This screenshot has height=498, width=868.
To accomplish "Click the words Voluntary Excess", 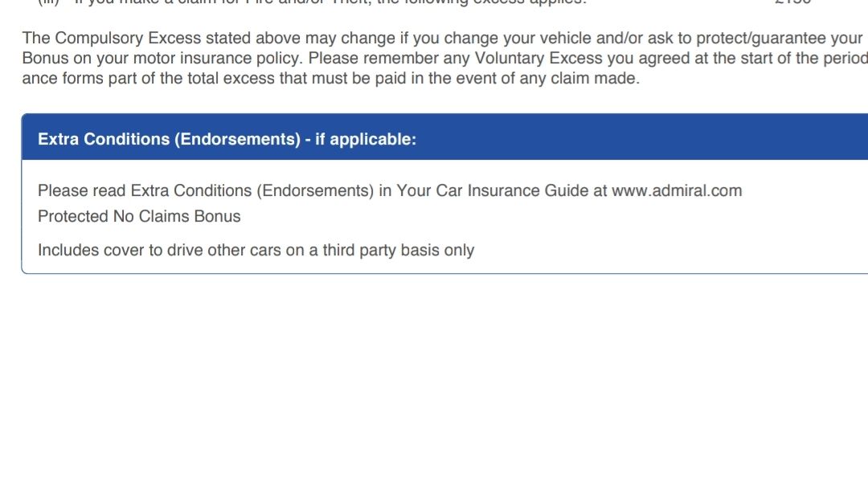I will pyautogui.click(x=538, y=58).
